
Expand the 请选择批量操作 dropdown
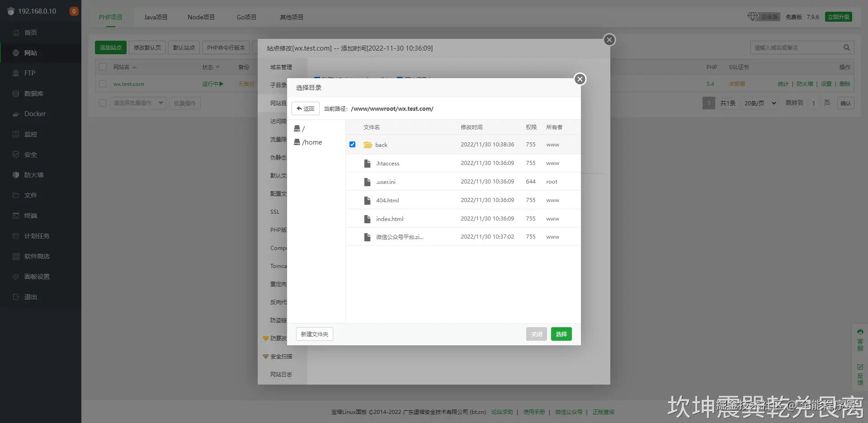click(139, 103)
